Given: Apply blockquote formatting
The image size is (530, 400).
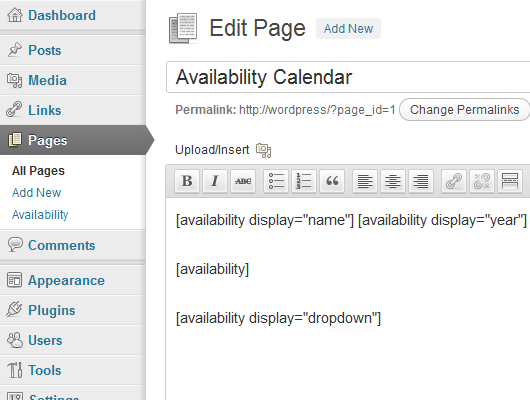Looking at the screenshot, I should coord(332,181).
